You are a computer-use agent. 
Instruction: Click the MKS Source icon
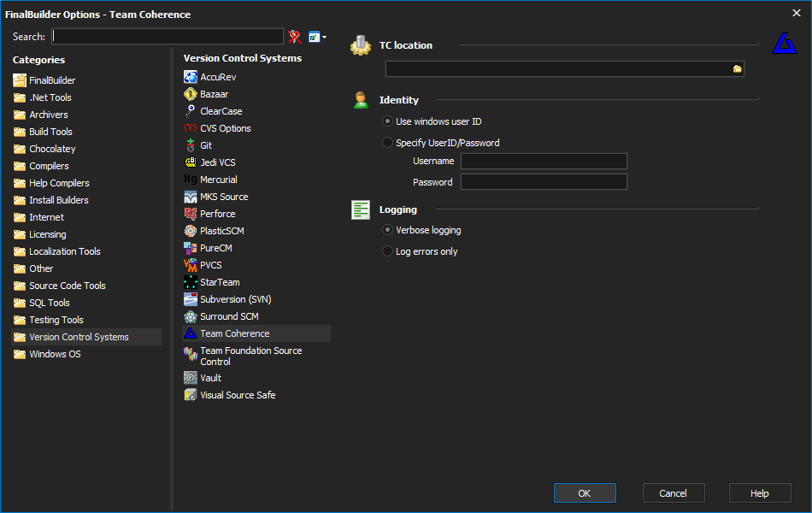[190, 197]
